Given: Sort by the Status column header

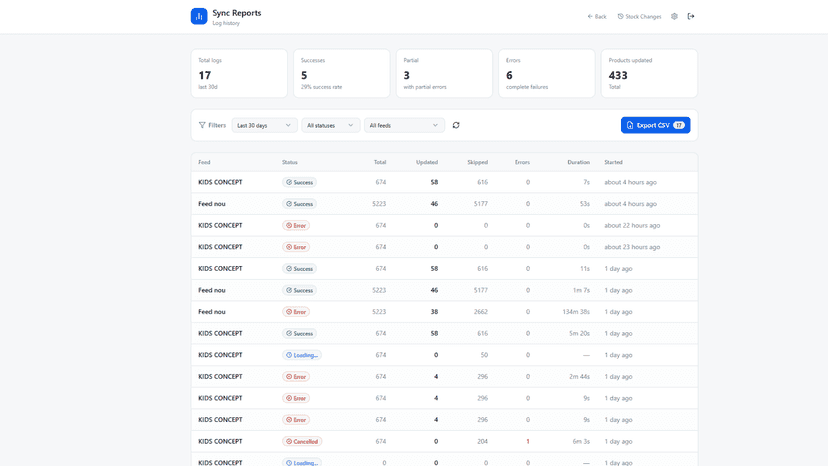Looking at the screenshot, I should [289, 162].
